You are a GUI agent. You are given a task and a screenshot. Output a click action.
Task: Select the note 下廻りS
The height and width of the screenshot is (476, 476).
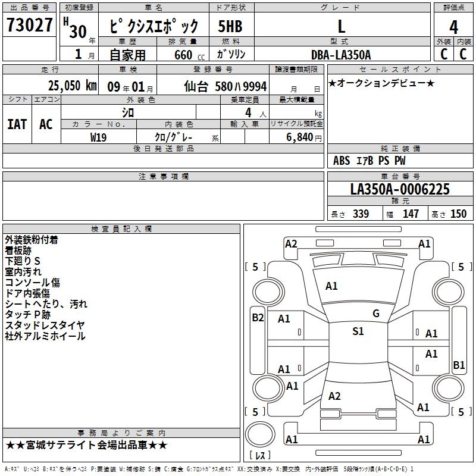point(23,261)
